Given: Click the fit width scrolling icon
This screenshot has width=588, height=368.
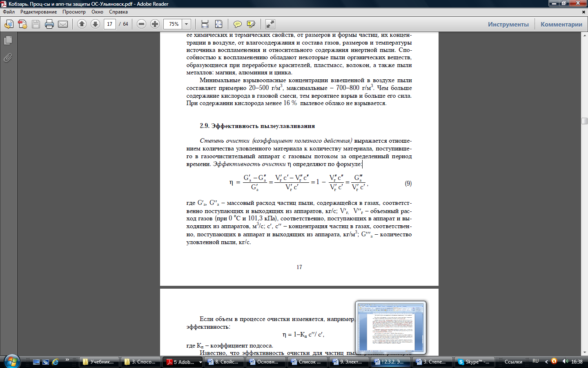Looking at the screenshot, I should [x=205, y=24].
